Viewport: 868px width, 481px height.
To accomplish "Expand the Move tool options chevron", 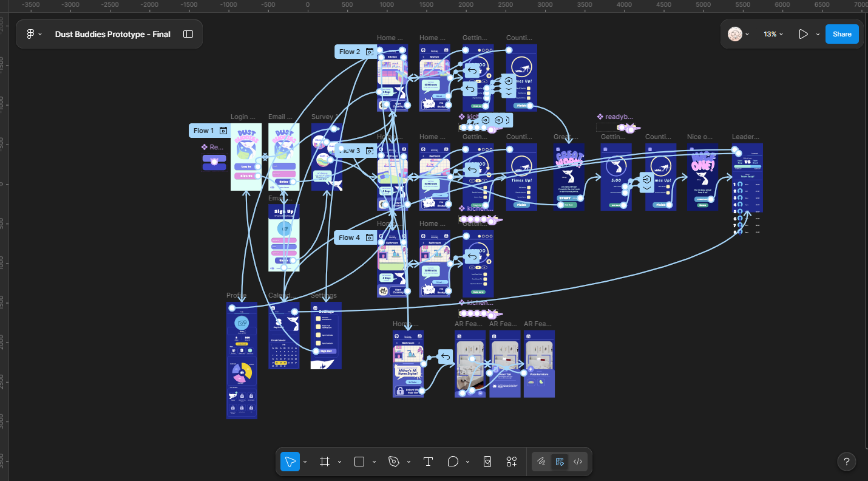I will pyautogui.click(x=305, y=462).
